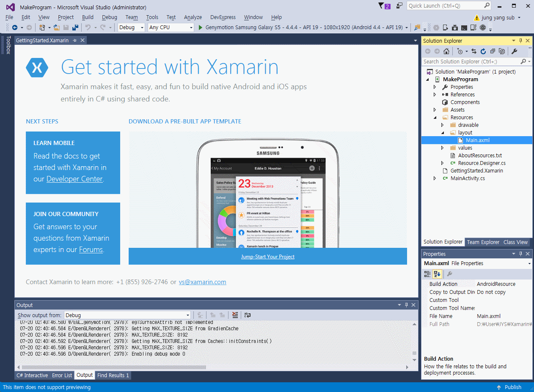
Task: Switch to the Find Results 1 tab
Action: tap(113, 376)
